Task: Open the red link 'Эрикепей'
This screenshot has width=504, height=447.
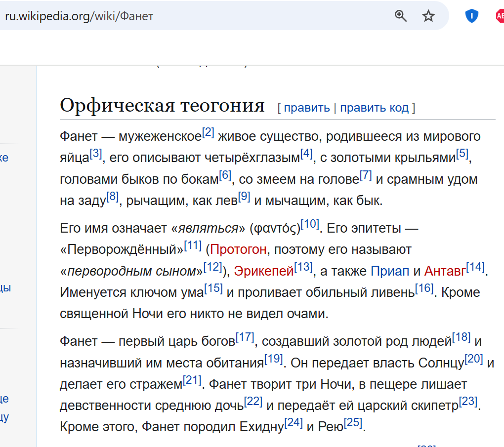Action: pos(263,271)
